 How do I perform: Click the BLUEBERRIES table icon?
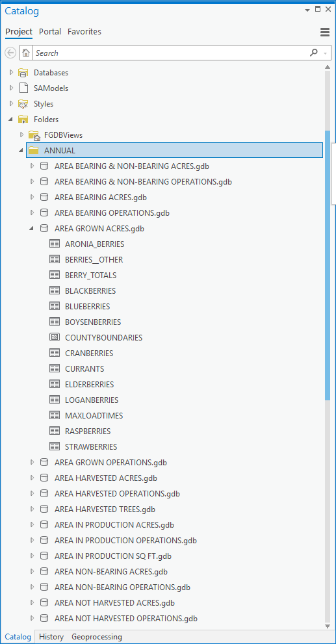pos(54,306)
